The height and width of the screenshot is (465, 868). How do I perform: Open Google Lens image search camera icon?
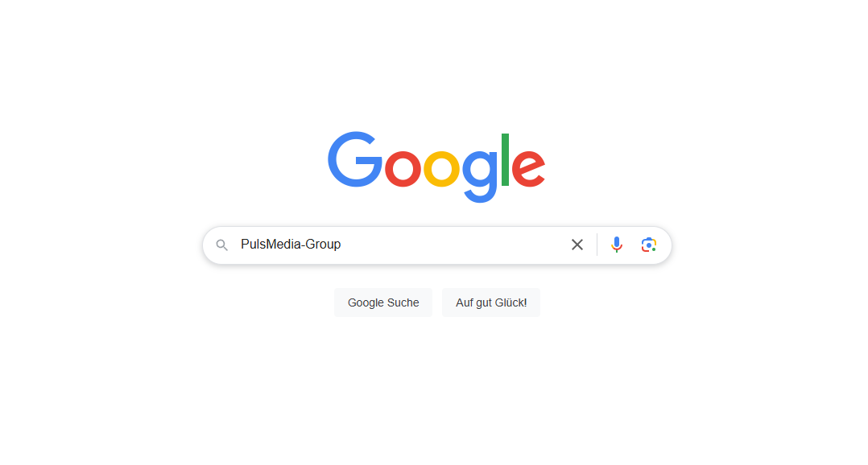649,245
